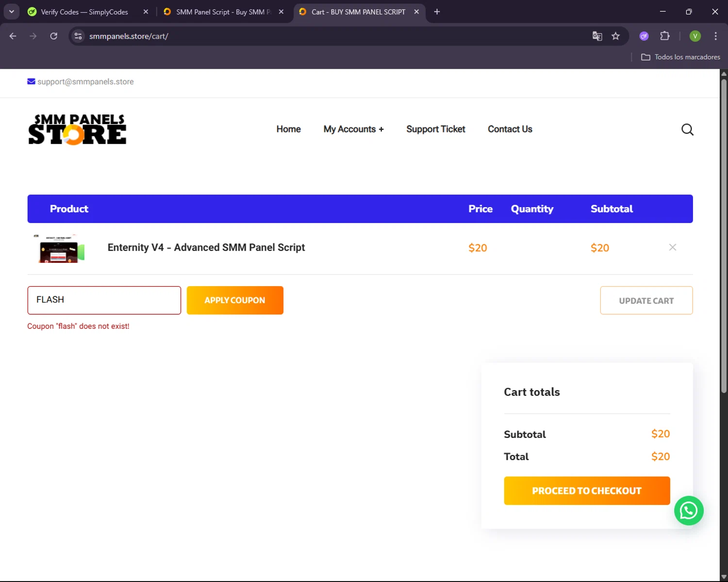Click the Cart totals heading
Screen dimensions: 728x582
tap(532, 392)
